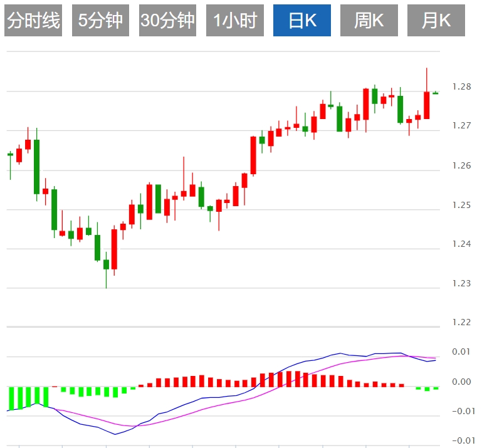Image resolution: width=482 pixels, height=448 pixels.
Task: Click the 0.00 MACD axis label
Action: (x=461, y=382)
